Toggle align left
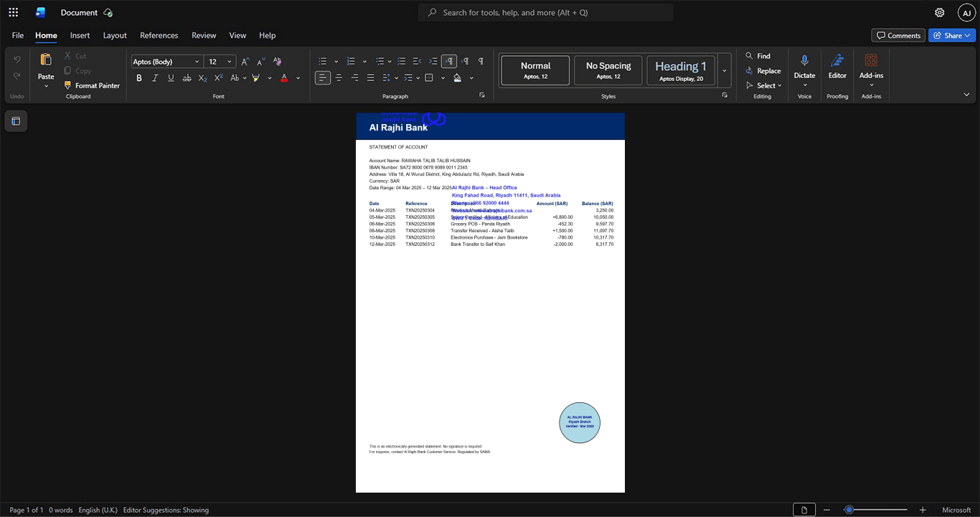Screen dimensions: 980x517 pos(323,78)
